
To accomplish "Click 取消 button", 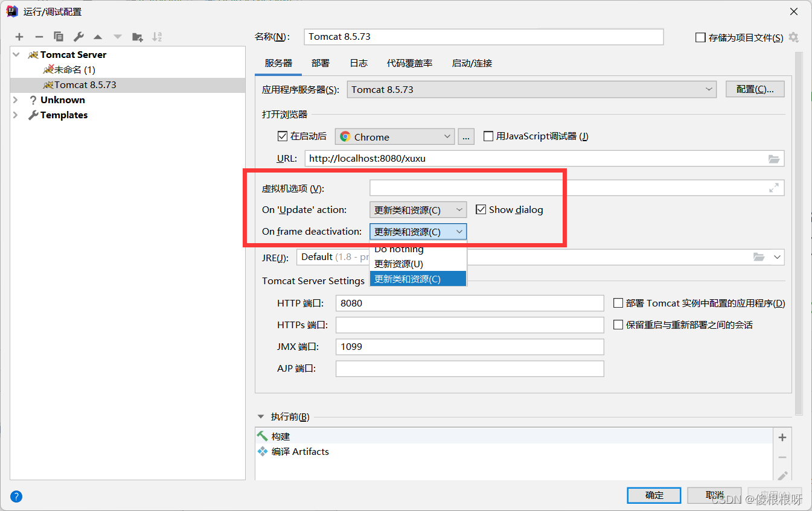I will (715, 495).
